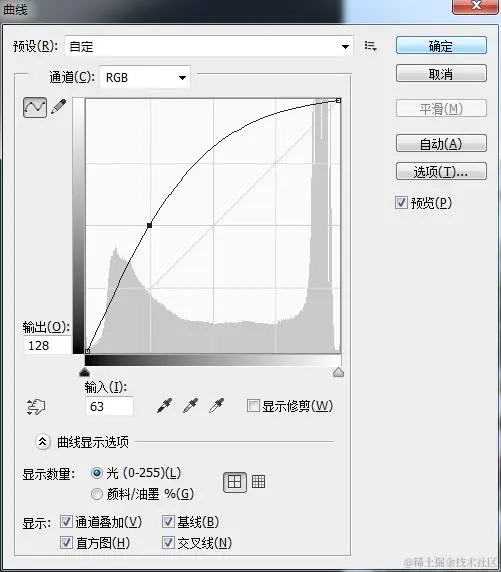Click the black point input slider
Viewport: 501px width, 572px height.
84,372
